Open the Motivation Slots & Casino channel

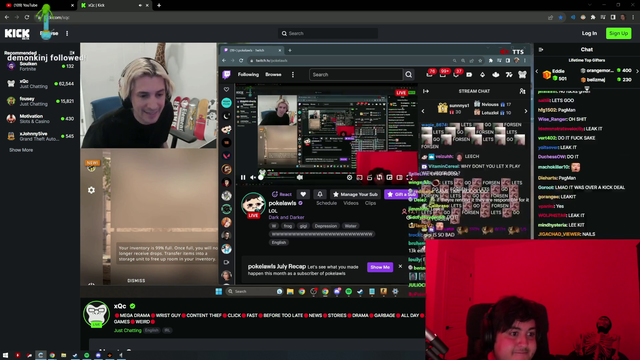click(40, 118)
